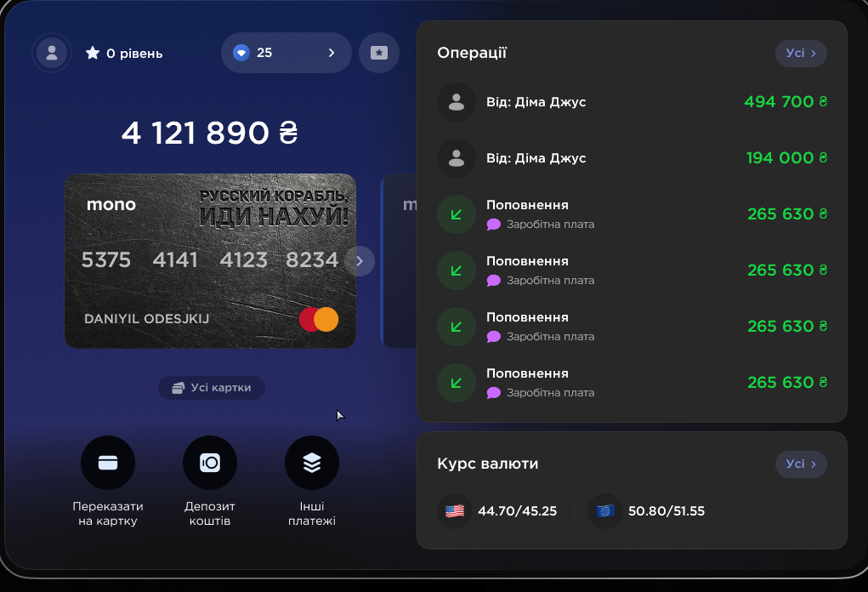Click the Від: Діма Джус text in the 494 700 ₴ row
Image resolution: width=868 pixels, height=592 pixels.
[536, 102]
